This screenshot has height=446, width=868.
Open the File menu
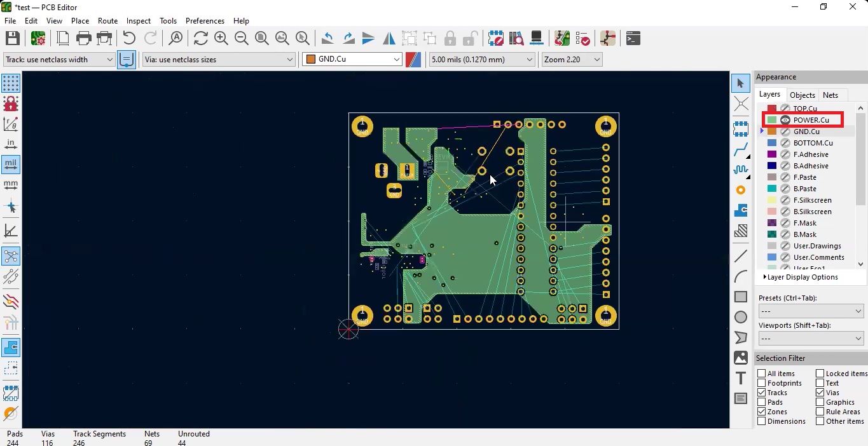10,21
